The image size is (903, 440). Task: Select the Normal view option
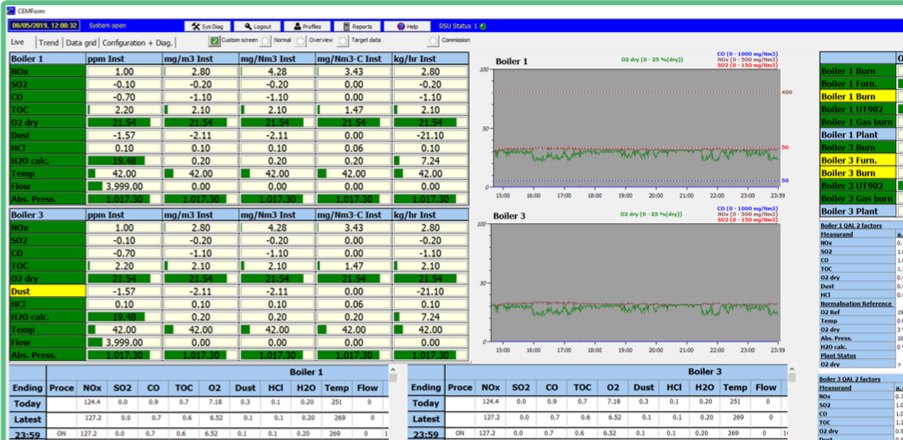pos(265,41)
